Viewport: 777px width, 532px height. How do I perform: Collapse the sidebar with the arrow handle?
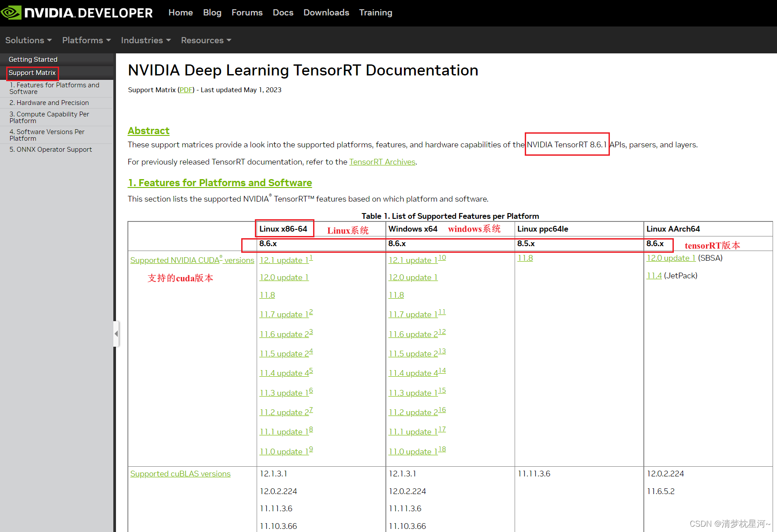point(116,334)
